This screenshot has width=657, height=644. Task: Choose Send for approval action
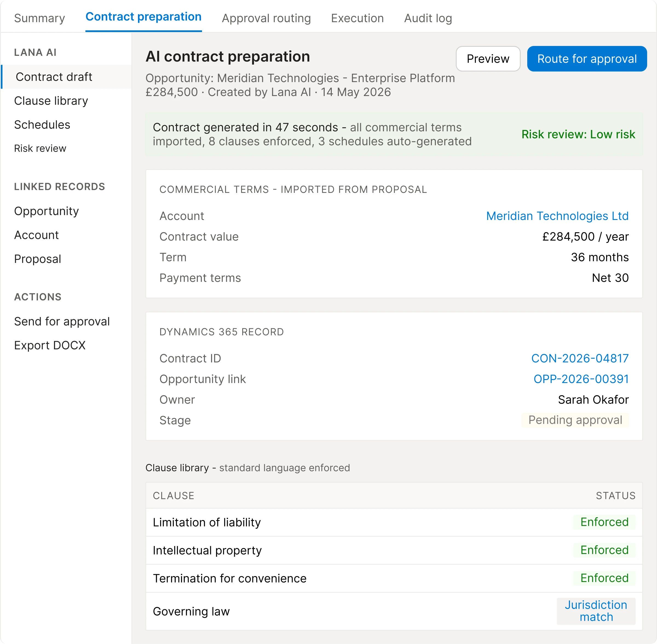tap(62, 321)
